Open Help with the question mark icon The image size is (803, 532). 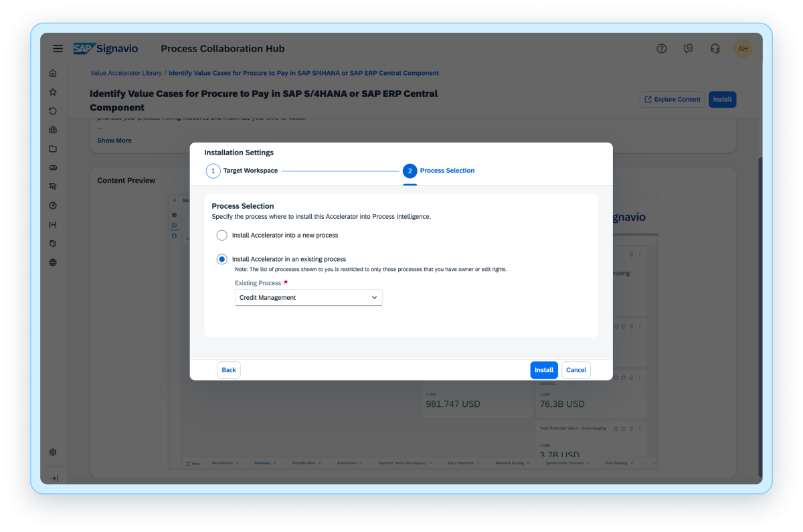662,48
